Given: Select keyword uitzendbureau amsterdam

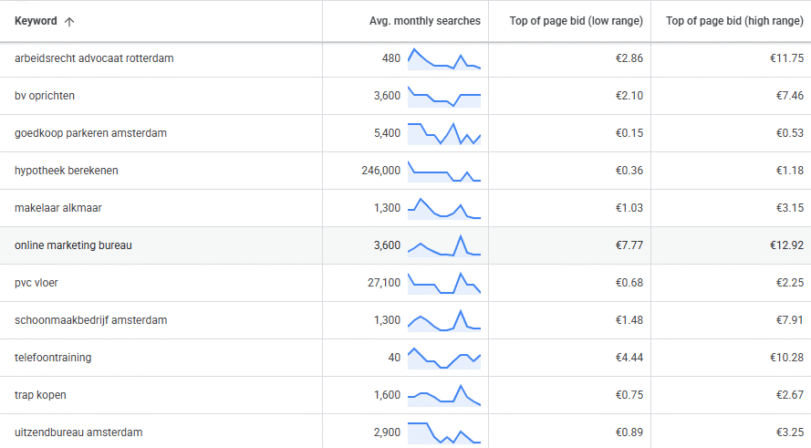Looking at the screenshot, I should pos(79,432).
